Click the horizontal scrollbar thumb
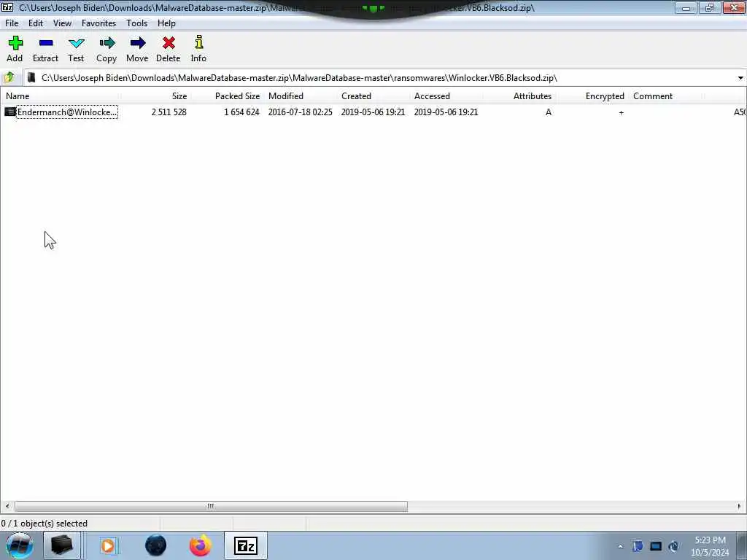The image size is (747, 560). pyautogui.click(x=211, y=506)
